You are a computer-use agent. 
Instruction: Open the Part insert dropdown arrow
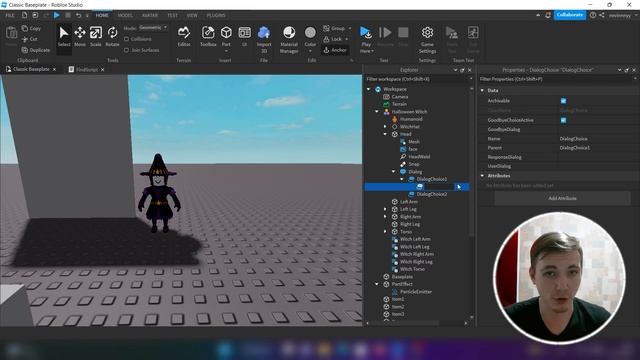[x=226, y=51]
